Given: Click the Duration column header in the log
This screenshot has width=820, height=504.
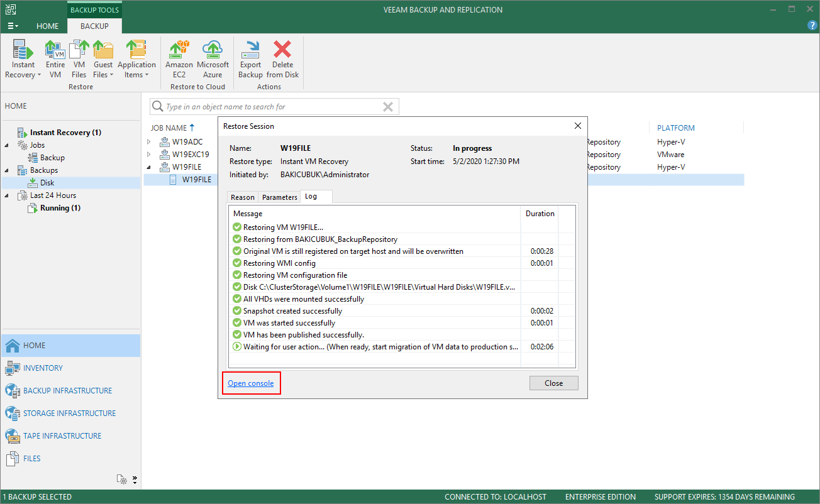Looking at the screenshot, I should pyautogui.click(x=540, y=214).
